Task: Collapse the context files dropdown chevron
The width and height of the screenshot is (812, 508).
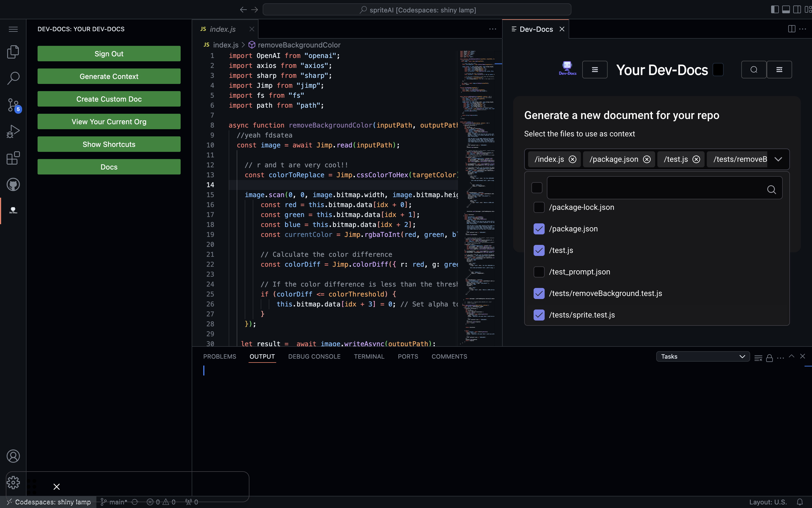Action: (778, 159)
